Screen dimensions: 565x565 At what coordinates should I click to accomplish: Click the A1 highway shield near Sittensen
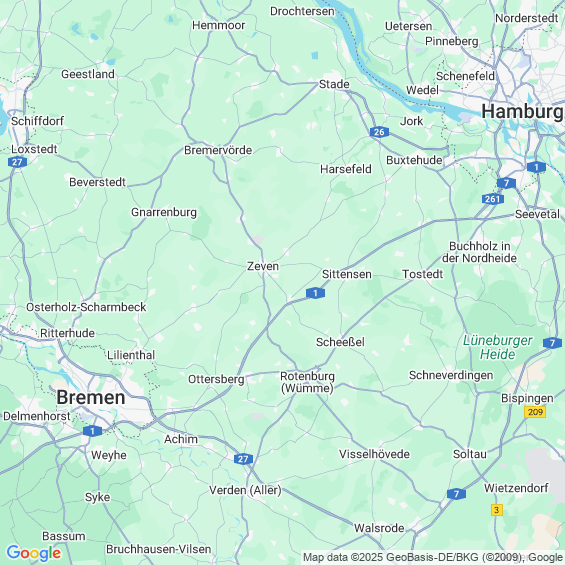(315, 293)
